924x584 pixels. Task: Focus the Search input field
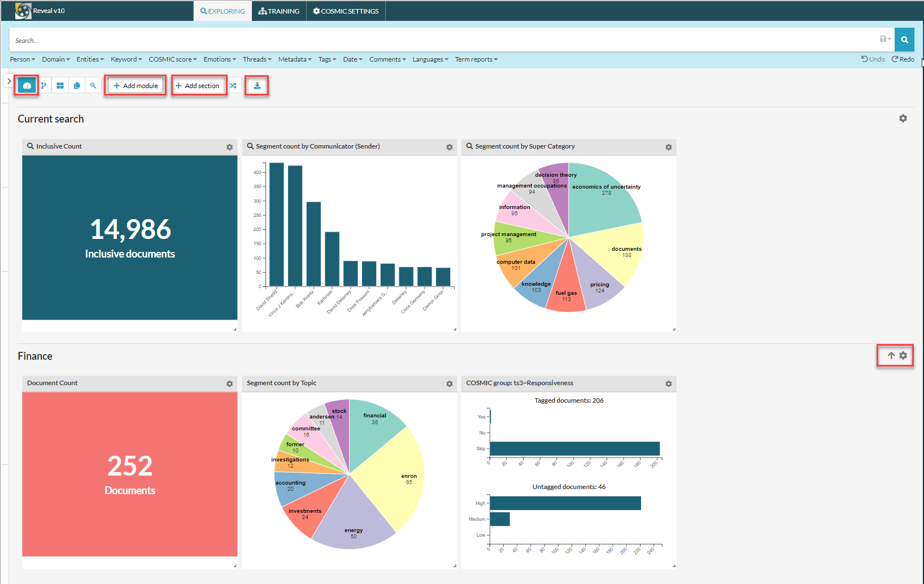click(443, 40)
